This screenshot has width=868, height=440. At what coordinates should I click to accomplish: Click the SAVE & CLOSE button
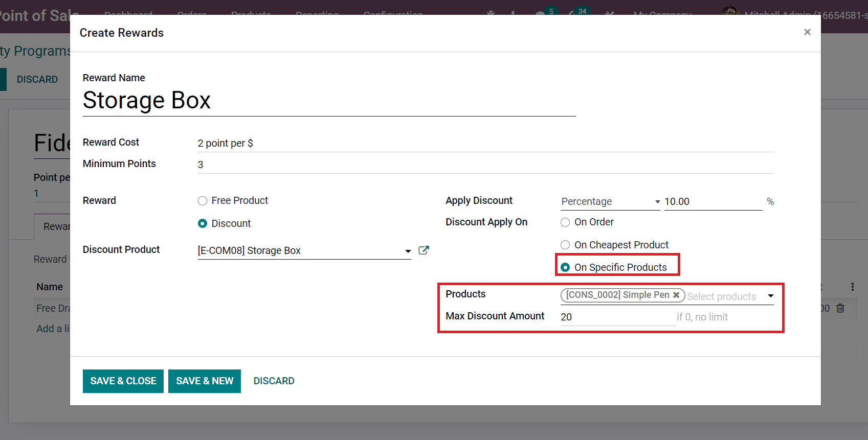click(123, 381)
